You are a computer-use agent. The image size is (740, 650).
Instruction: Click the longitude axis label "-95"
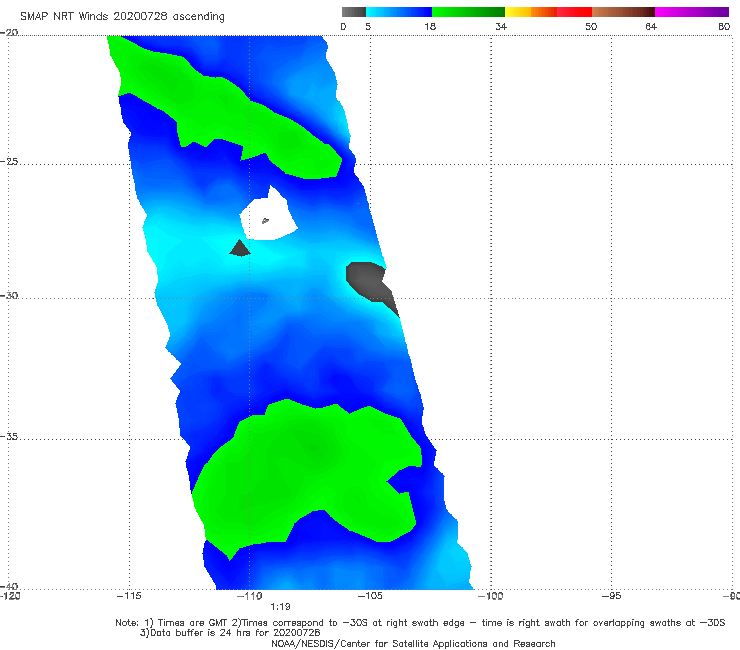click(x=611, y=596)
